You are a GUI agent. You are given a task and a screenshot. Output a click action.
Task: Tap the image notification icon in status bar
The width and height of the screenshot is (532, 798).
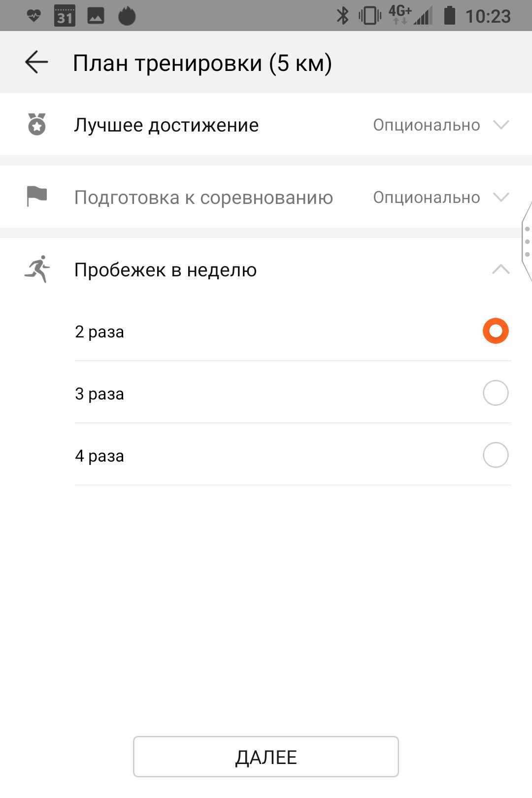coord(96,16)
